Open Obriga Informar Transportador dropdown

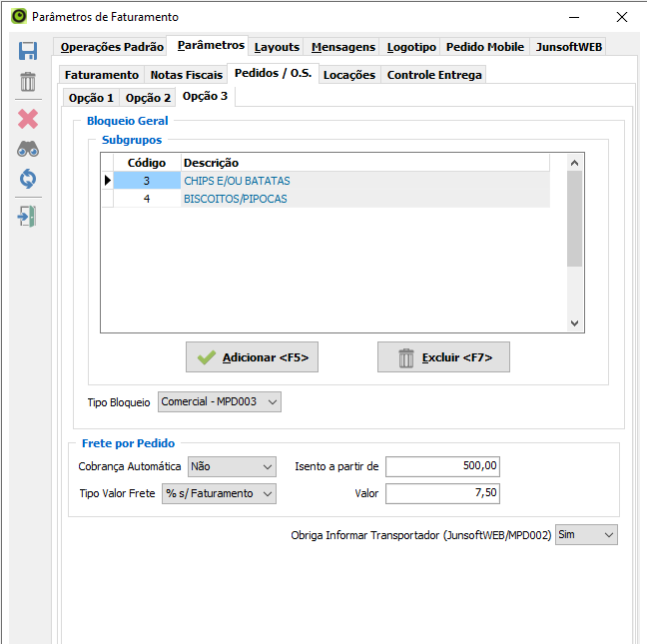586,535
